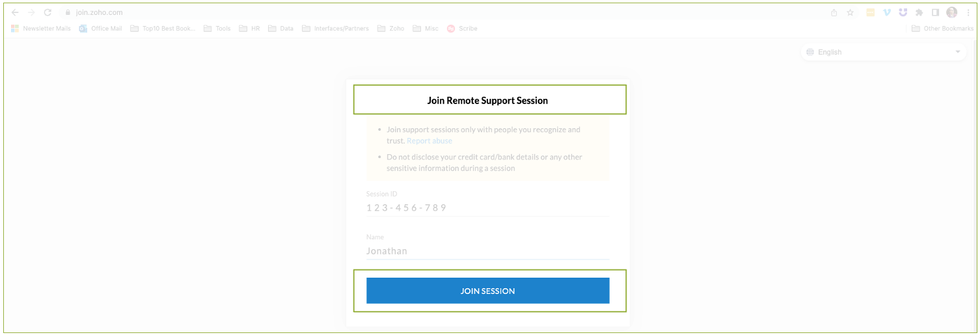Open the Other Bookmarks folder
The image size is (980, 335).
click(x=942, y=29)
